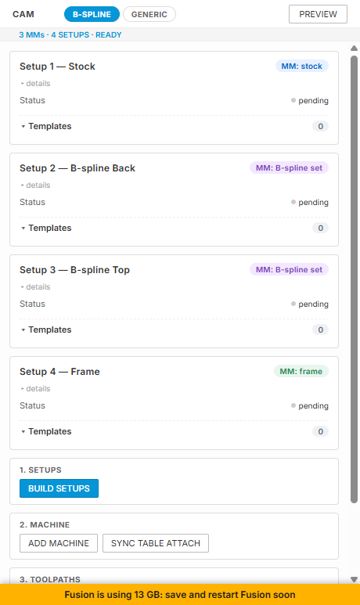Viewport: 360px width, 605px height.
Task: Click the BUILD SETUPS button
Action: click(x=59, y=488)
